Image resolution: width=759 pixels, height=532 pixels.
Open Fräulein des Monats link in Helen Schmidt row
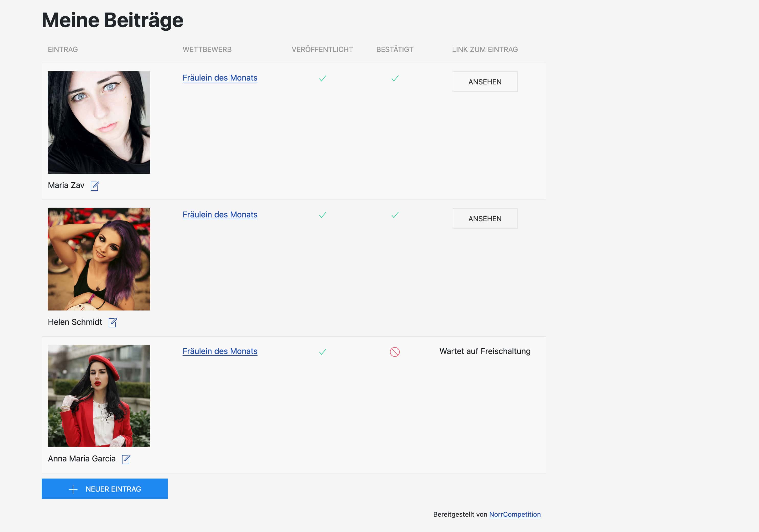click(x=220, y=215)
